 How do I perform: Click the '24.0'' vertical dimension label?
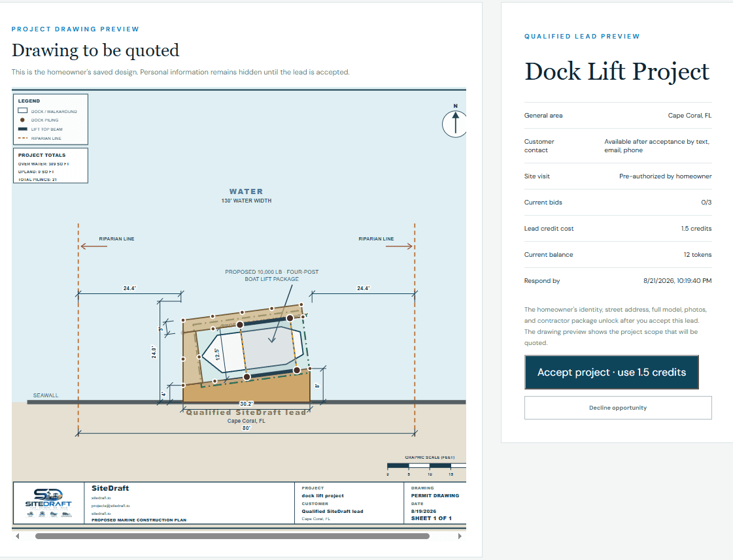coord(154,352)
